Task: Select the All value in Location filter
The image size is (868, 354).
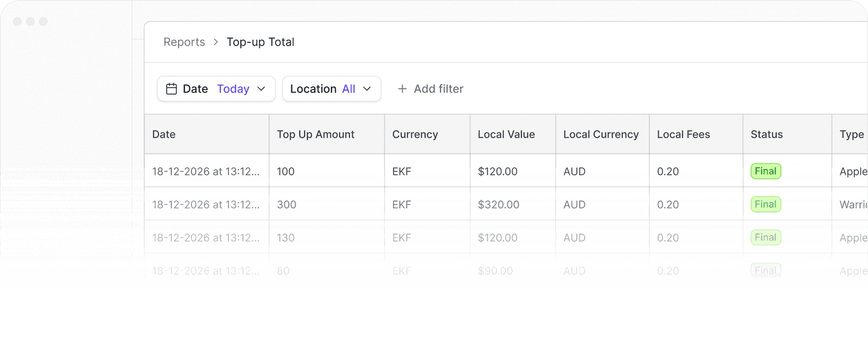Action: pyautogui.click(x=349, y=88)
